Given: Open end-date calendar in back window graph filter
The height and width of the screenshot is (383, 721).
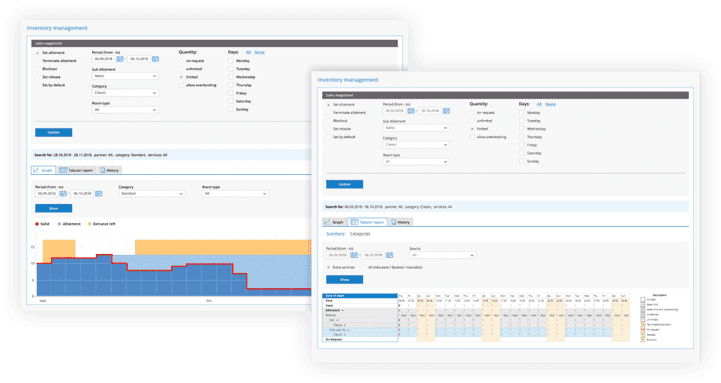Looking at the screenshot, I should tap(98, 194).
